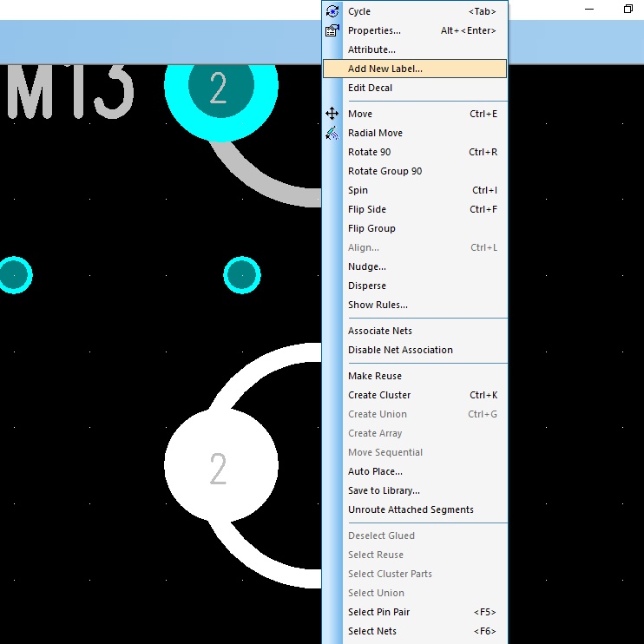Screen dimensions: 644x644
Task: Click the cyan via at the left edge
Action: coord(15,275)
